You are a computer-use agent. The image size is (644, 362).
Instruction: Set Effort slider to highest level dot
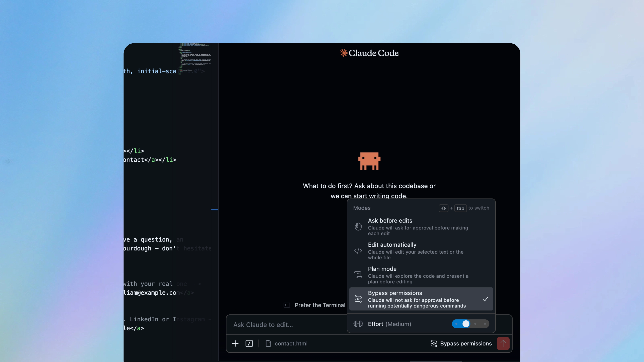pos(485,324)
